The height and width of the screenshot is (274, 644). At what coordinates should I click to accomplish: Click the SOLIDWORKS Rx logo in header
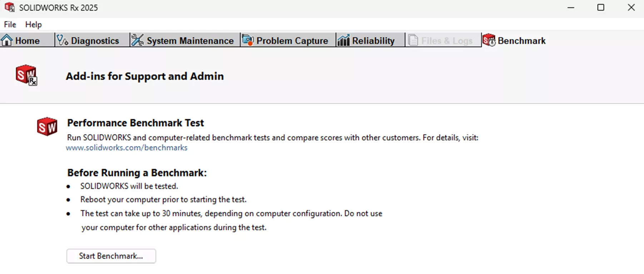[x=26, y=75]
